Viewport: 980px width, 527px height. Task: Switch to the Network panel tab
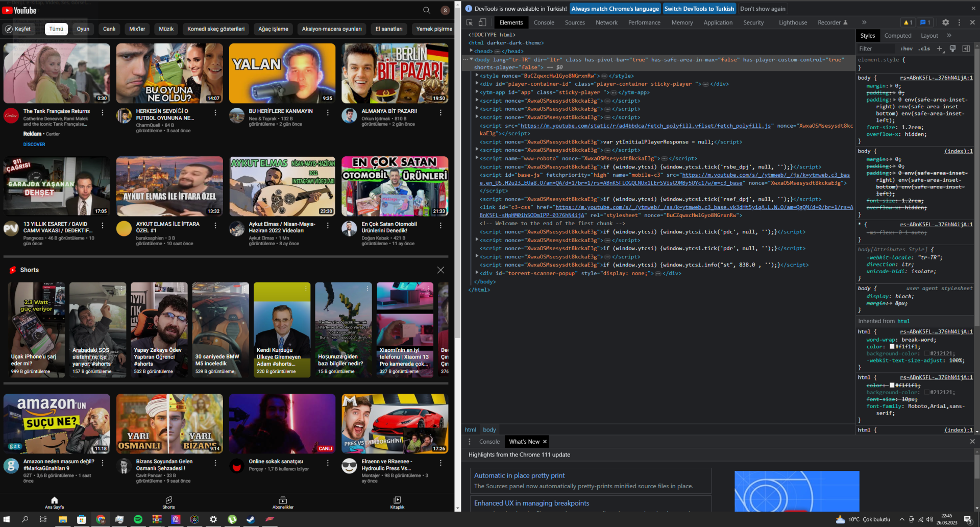coord(606,22)
